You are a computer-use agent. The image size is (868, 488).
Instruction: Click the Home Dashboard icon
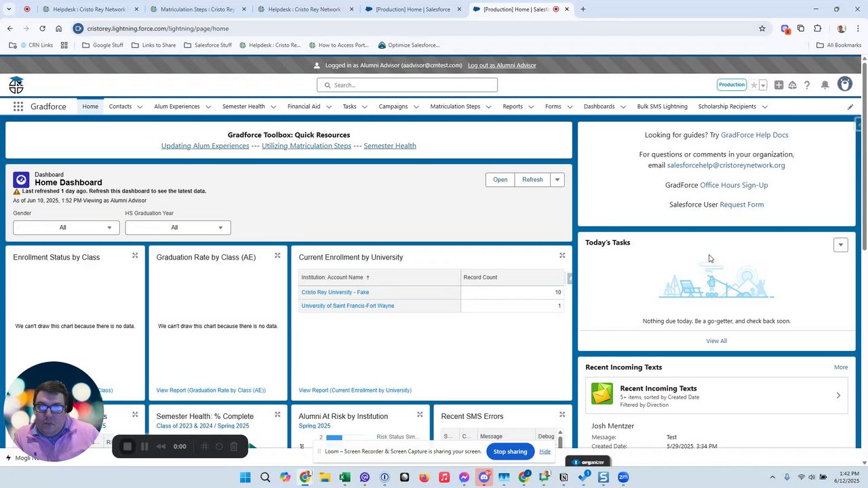(21, 180)
